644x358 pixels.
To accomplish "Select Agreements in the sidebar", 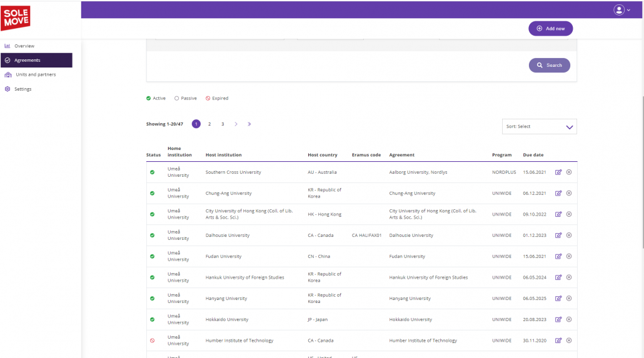I will coord(36,60).
